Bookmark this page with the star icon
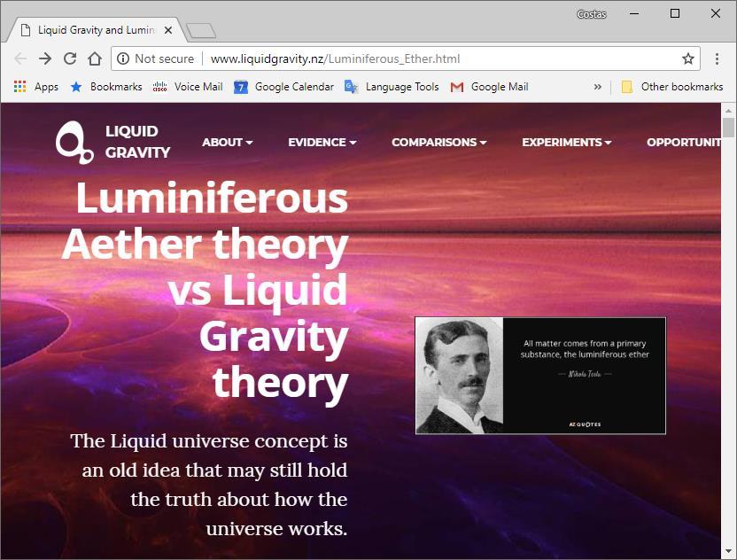This screenshot has height=560, width=737. tap(688, 58)
